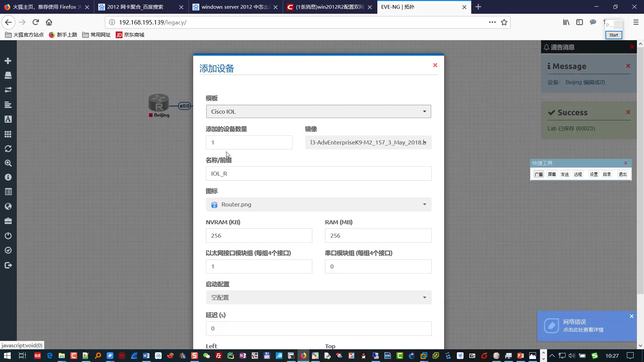Open the 镜像 image dropdown
This screenshot has width=644, height=362.
click(368, 142)
